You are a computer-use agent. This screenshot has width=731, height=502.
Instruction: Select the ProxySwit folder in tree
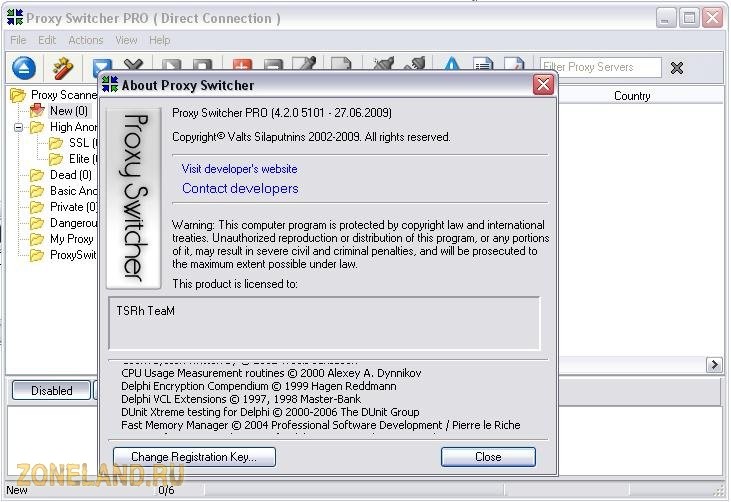pyautogui.click(x=73, y=255)
